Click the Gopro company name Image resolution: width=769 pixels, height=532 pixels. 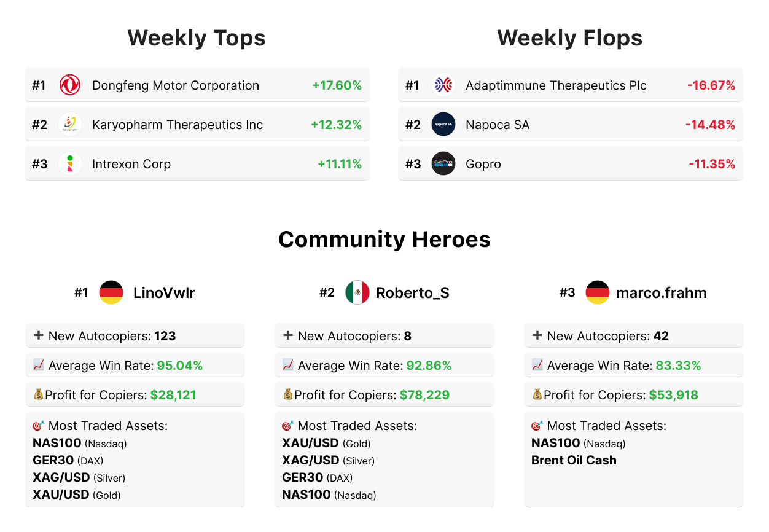tap(483, 164)
